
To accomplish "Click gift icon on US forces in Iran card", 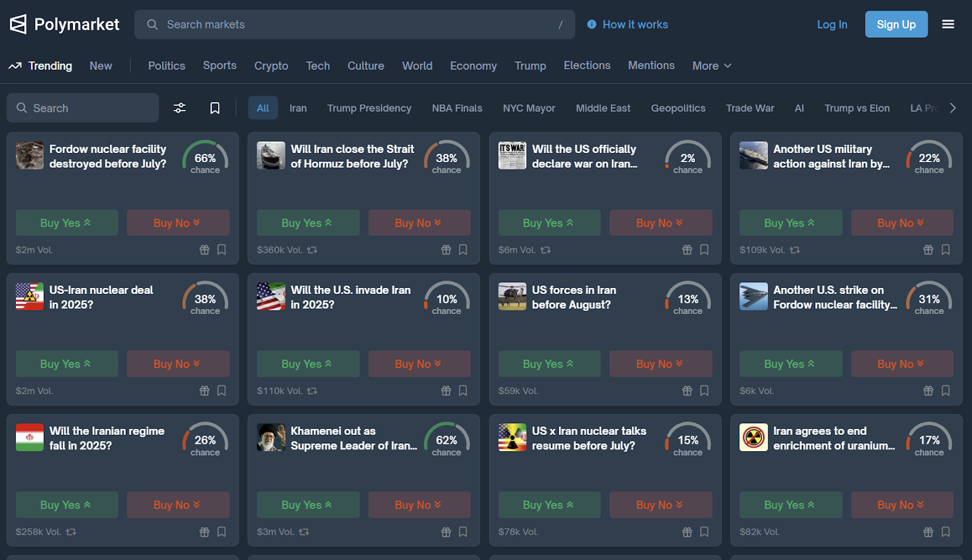I will [687, 391].
